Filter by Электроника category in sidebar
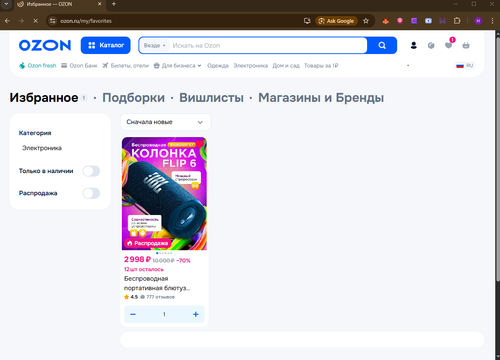The height and width of the screenshot is (360, 500). (x=42, y=148)
